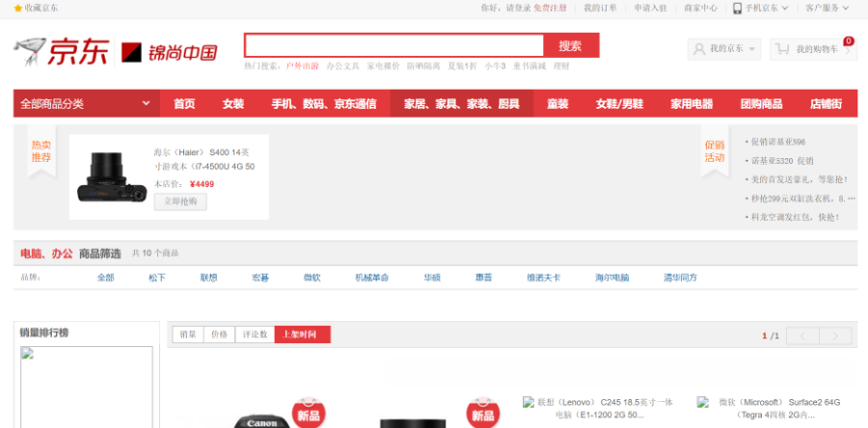Image resolution: width=868 pixels, height=428 pixels.
Task: Filter brand by 宏碁
Action: click(260, 278)
